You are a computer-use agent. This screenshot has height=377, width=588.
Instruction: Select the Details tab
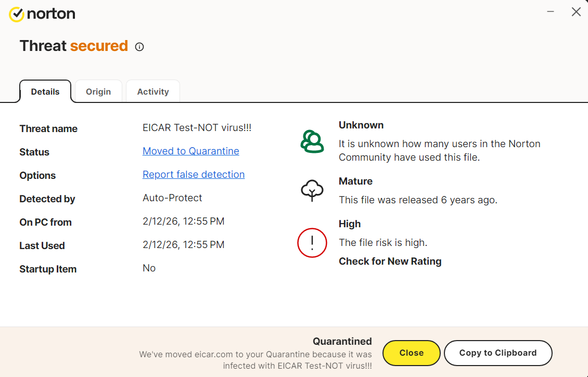45,91
